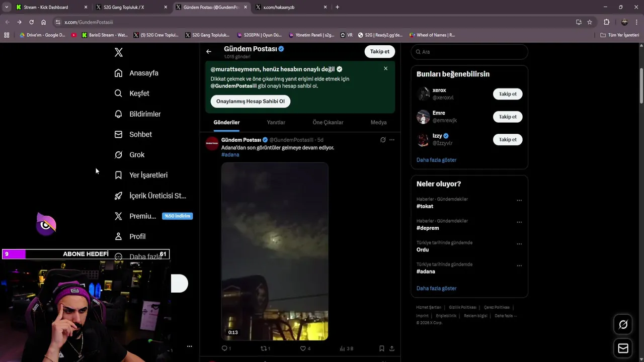Open Tüm Yer İşaretleri folder
Screen dimensions: 644x362
point(620,35)
